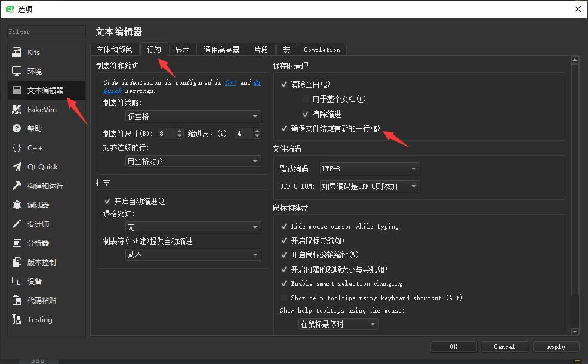
Task: Open the 版本控制 icon
Action: 17,262
